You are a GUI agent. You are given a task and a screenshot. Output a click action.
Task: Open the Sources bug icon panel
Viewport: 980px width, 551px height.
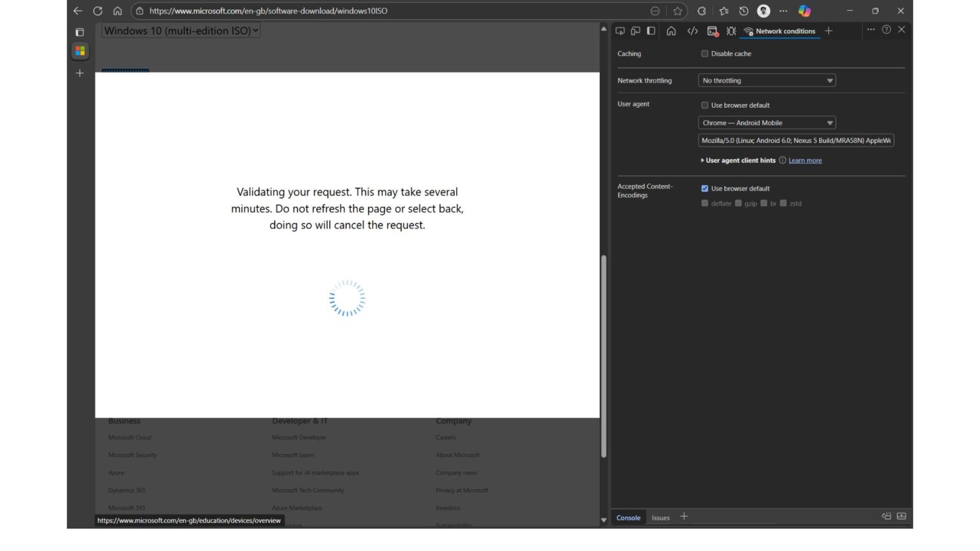pyautogui.click(x=731, y=31)
